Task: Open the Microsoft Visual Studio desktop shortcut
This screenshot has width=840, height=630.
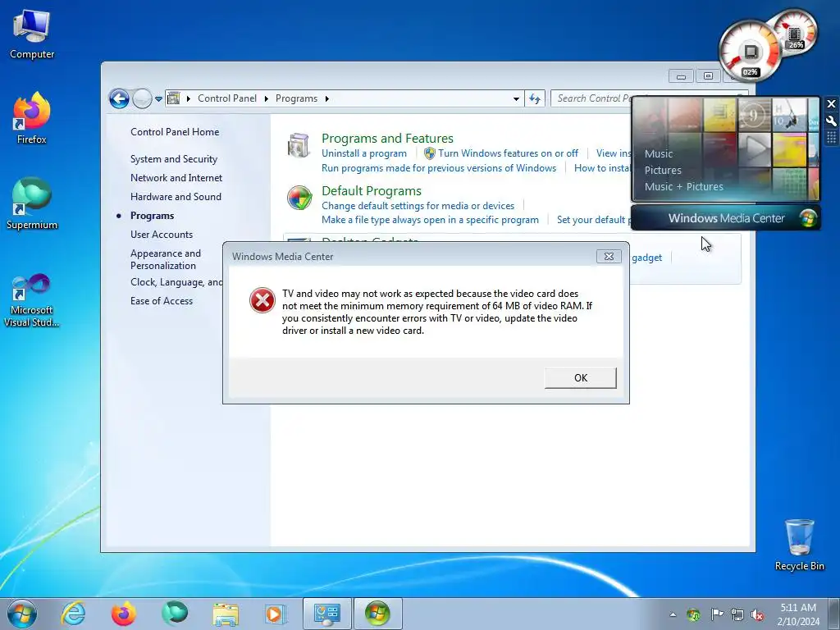Action: [32, 300]
